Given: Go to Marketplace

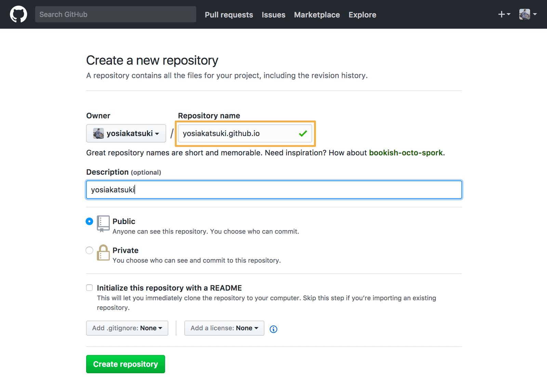Looking at the screenshot, I should click(x=317, y=15).
